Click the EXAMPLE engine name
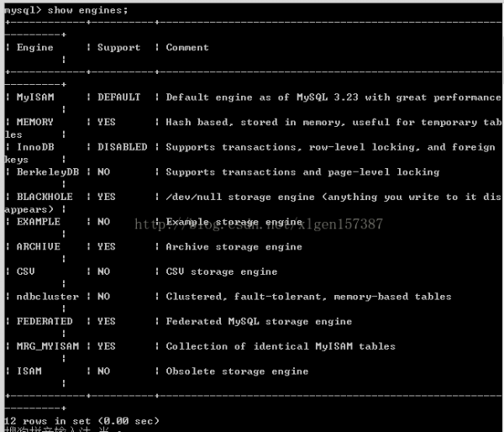Viewport: 504px width, 432px height. click(39, 222)
